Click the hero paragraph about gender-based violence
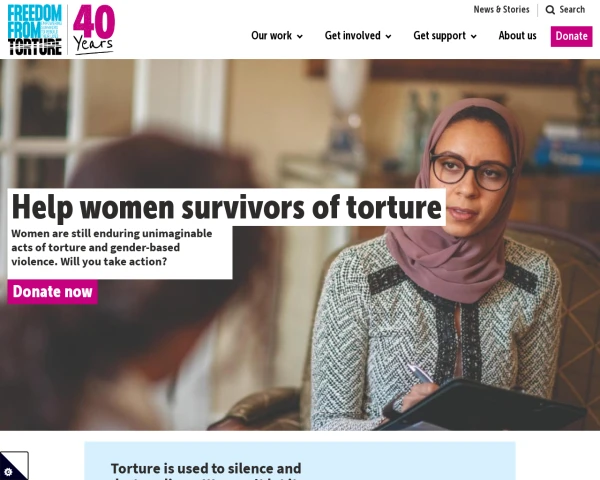Screen dimensions: 600x480 point(112,248)
